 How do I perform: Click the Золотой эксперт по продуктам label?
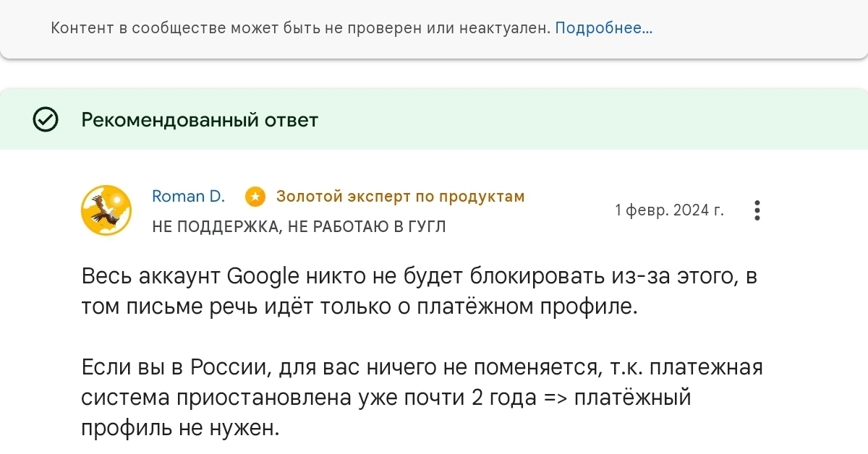[400, 196]
